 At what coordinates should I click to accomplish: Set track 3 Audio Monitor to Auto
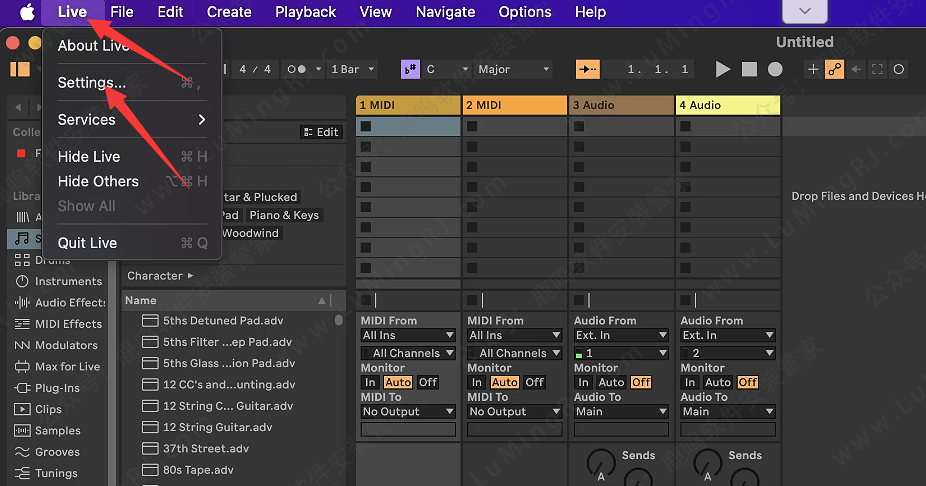click(611, 382)
